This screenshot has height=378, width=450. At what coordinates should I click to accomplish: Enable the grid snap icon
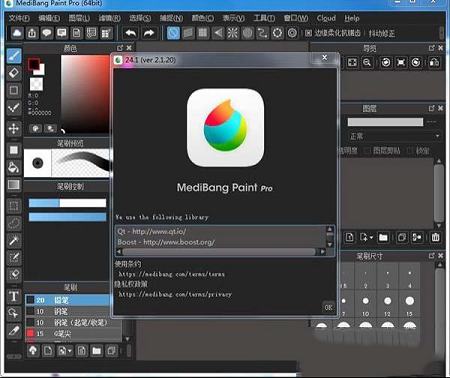(203, 33)
